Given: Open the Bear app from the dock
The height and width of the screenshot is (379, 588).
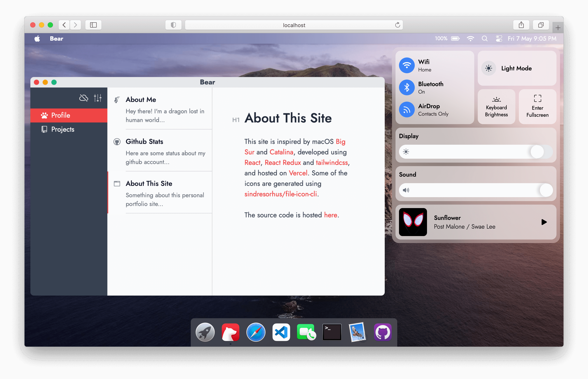Looking at the screenshot, I should click(x=231, y=332).
